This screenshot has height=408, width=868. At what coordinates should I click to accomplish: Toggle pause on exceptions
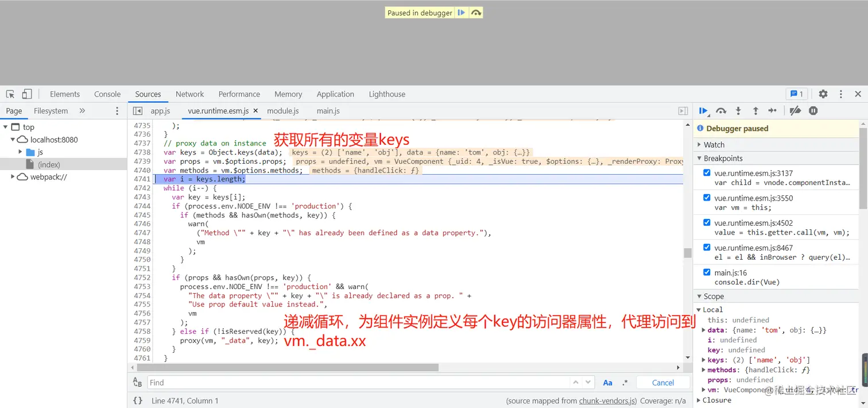point(813,111)
